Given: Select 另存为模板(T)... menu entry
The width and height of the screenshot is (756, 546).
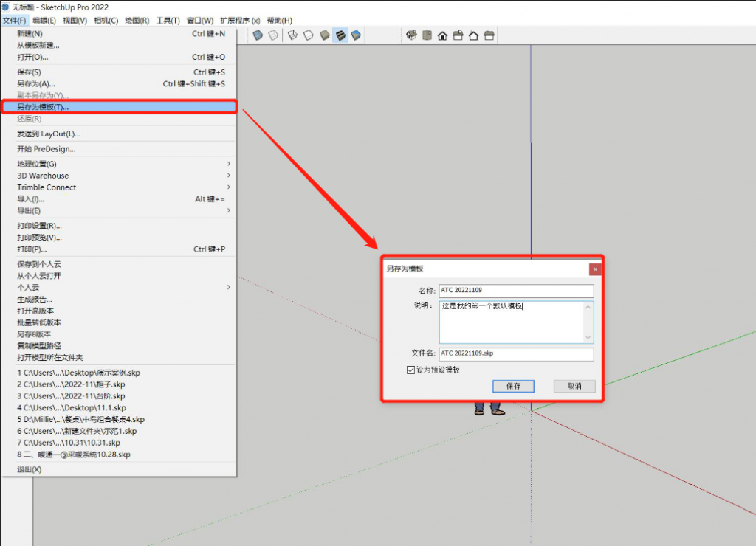Looking at the screenshot, I should [x=120, y=107].
